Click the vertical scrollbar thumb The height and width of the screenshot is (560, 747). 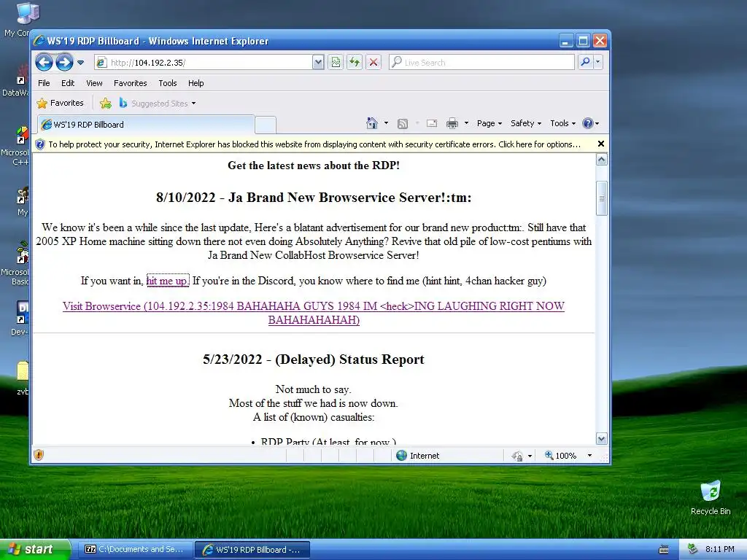pyautogui.click(x=602, y=198)
